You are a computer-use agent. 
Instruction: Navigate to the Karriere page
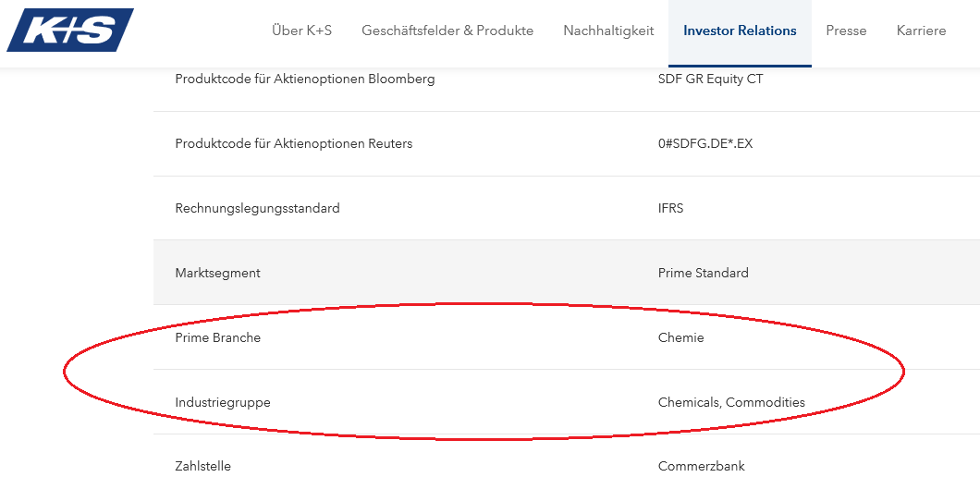tap(921, 31)
